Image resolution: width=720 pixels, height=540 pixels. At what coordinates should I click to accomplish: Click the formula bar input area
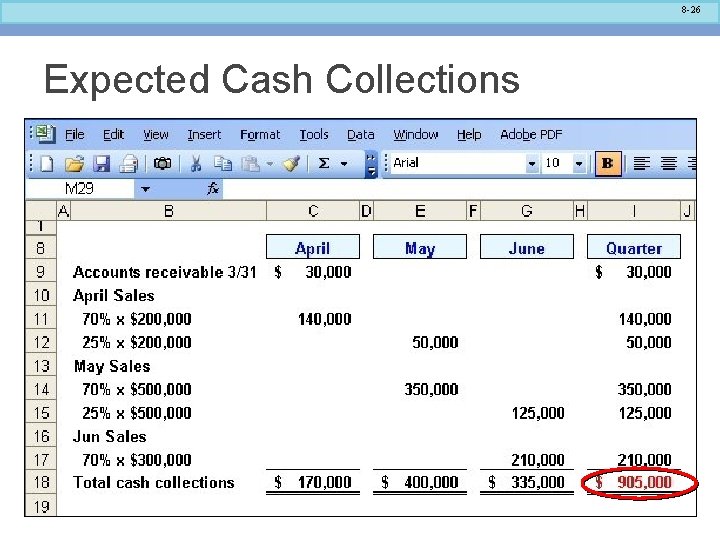coord(459,189)
